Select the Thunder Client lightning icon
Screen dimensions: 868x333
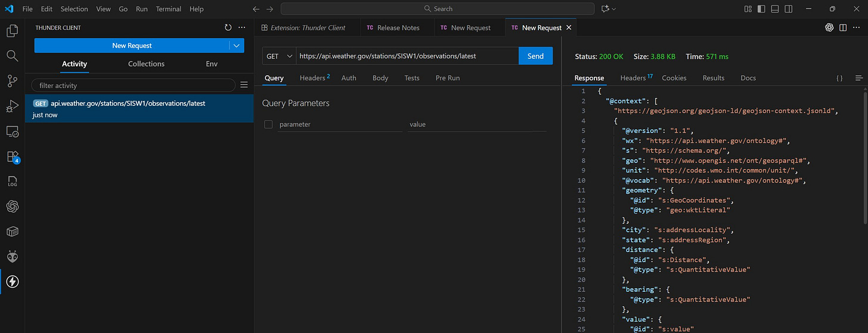click(12, 282)
